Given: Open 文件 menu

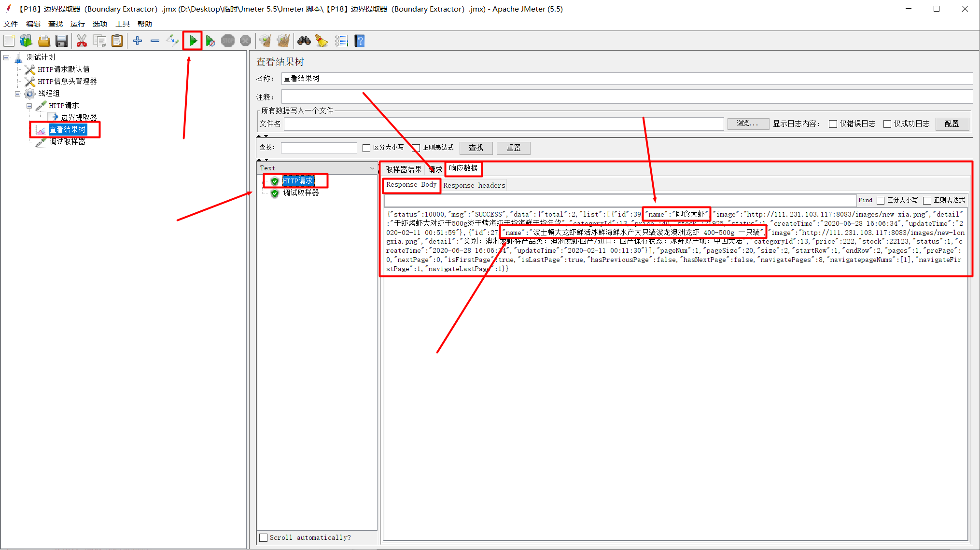Looking at the screenshot, I should (x=11, y=24).
